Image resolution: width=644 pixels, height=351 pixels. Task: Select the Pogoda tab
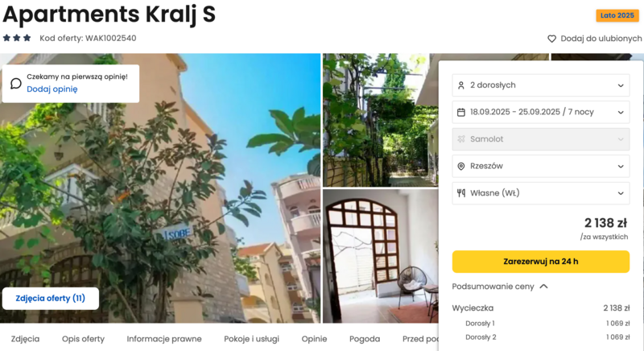tap(365, 339)
